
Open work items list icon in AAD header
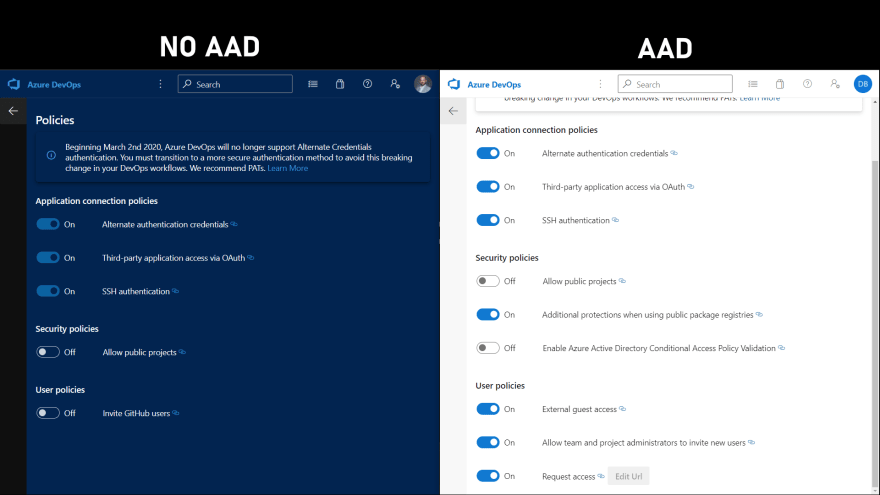(x=753, y=84)
